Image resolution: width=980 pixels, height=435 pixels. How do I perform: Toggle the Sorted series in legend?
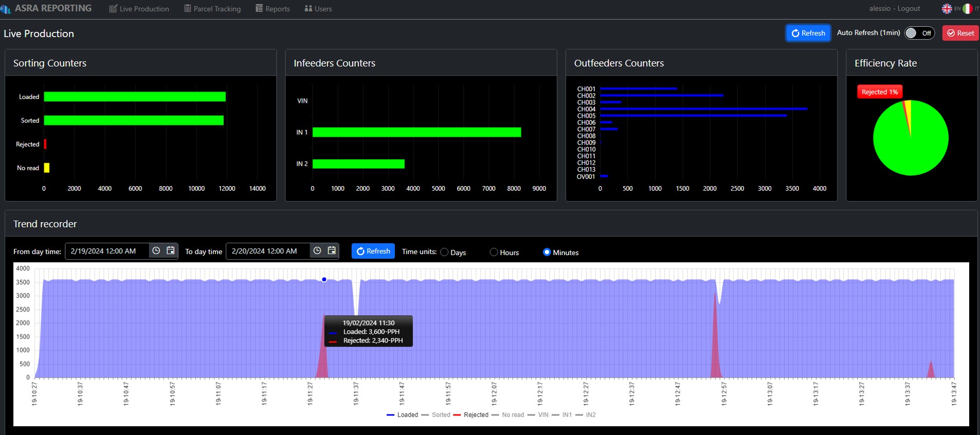coord(435,415)
